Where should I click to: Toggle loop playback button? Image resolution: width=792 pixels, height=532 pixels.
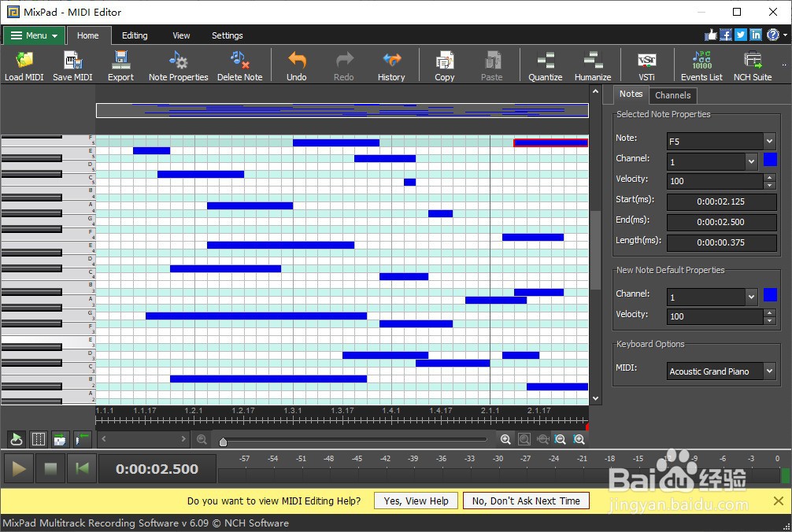tap(17, 439)
